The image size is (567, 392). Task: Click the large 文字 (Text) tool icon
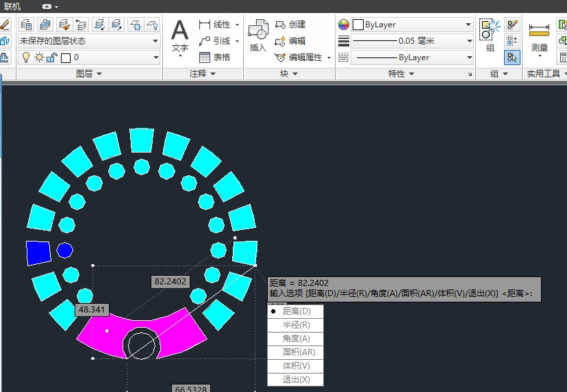point(179,34)
